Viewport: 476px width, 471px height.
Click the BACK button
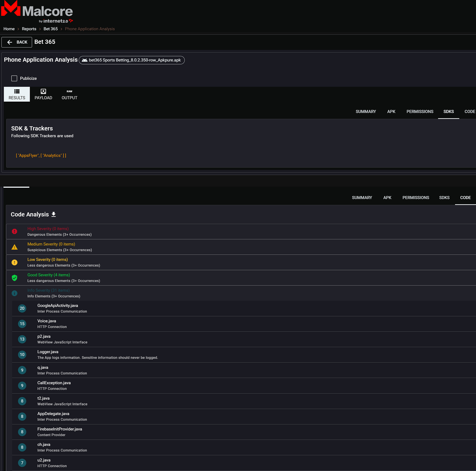tap(17, 42)
